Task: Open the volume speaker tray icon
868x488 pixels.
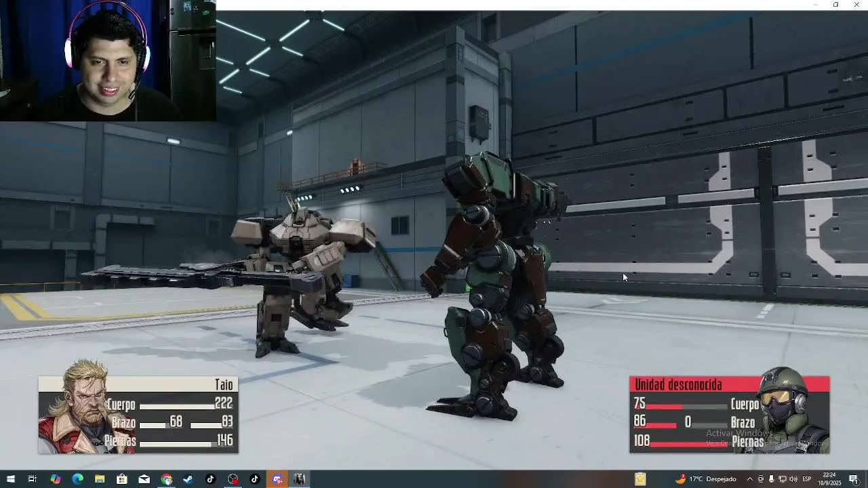Action: (x=793, y=479)
